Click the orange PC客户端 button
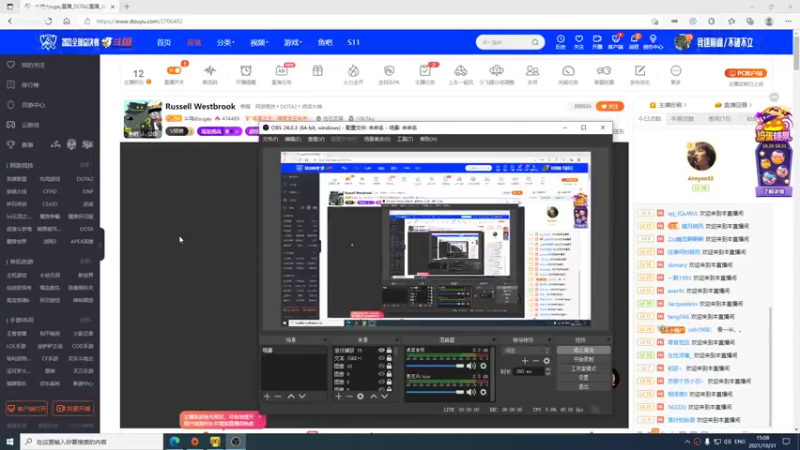The height and width of the screenshot is (450, 800). (x=745, y=73)
